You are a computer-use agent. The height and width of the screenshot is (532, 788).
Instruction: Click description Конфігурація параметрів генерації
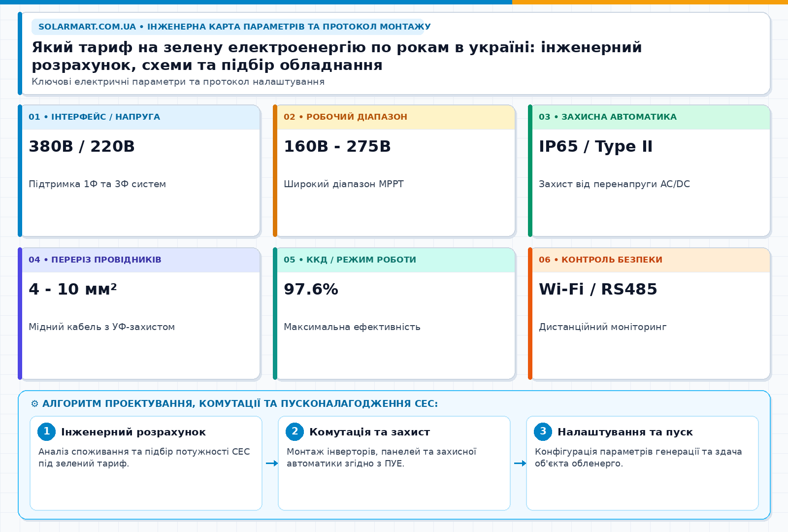pos(638,458)
